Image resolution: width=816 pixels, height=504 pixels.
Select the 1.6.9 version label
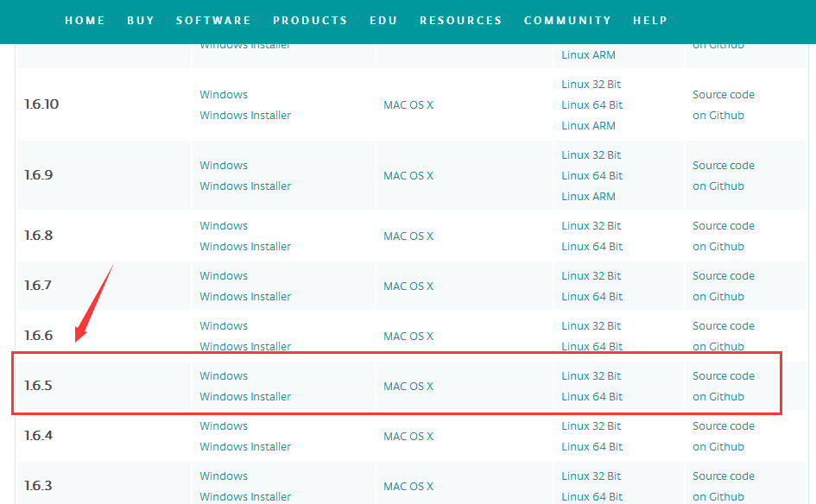pyautogui.click(x=39, y=175)
